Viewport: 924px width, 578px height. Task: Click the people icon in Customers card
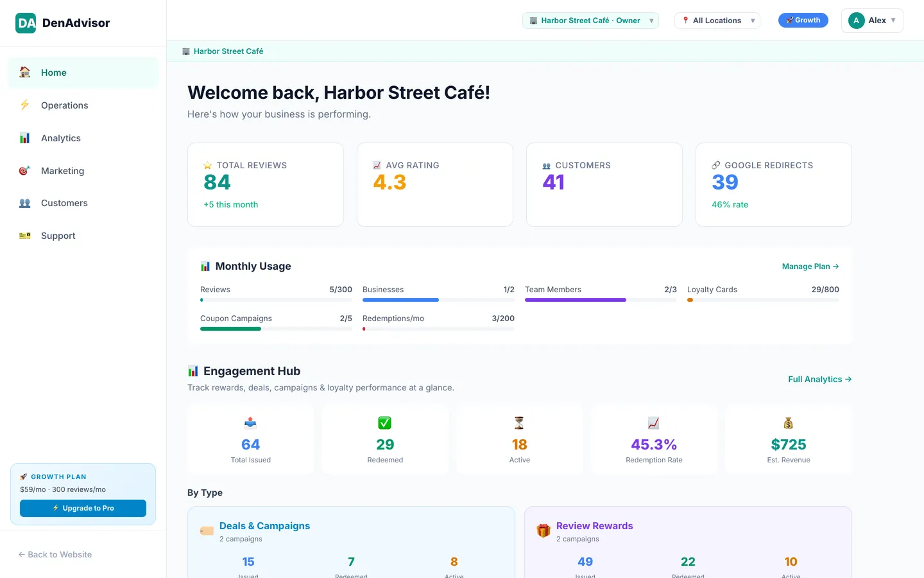pos(547,166)
